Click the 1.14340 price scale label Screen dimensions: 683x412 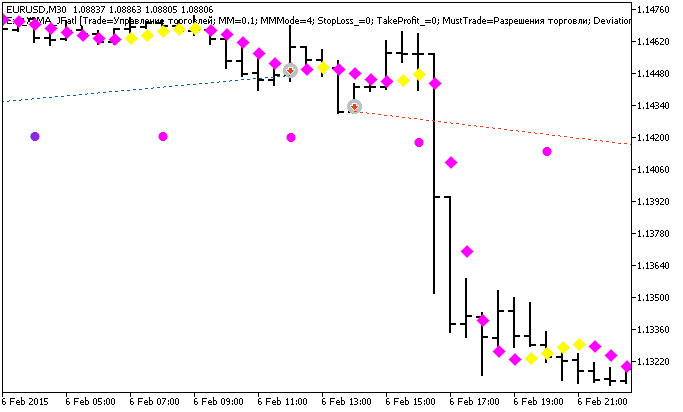653,106
